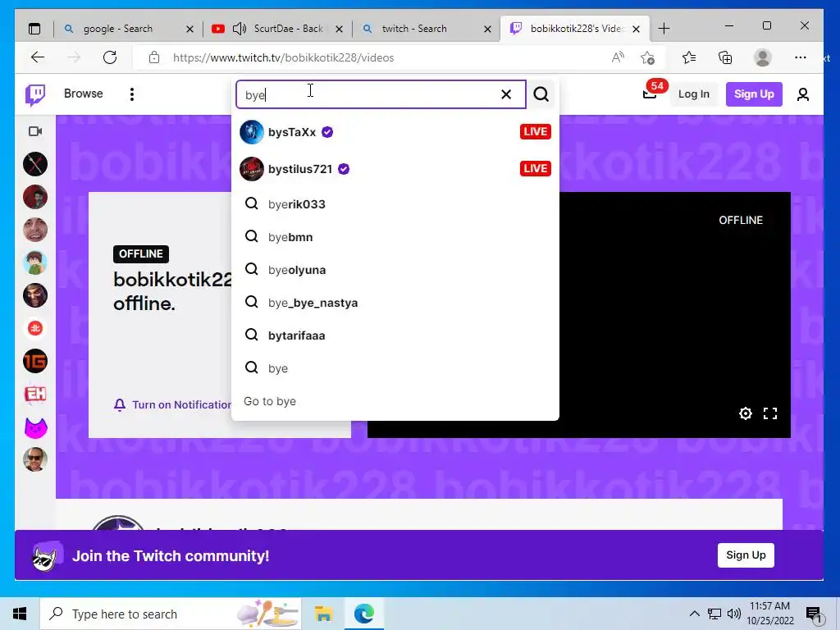The image size is (840, 630).
Task: Click the Edge profile avatar
Action: click(x=762, y=57)
